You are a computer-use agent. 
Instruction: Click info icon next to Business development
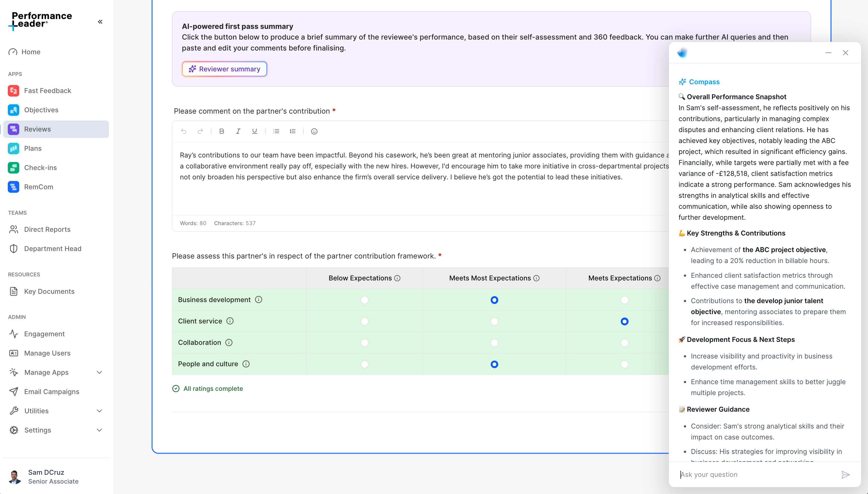258,300
